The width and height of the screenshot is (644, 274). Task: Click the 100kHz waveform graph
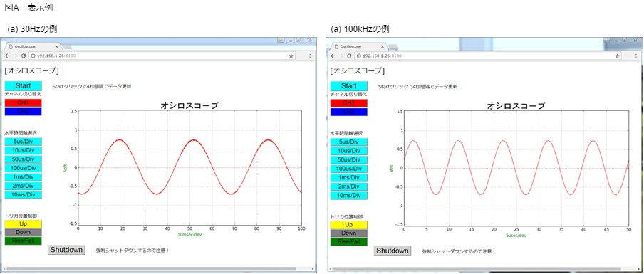(516, 168)
